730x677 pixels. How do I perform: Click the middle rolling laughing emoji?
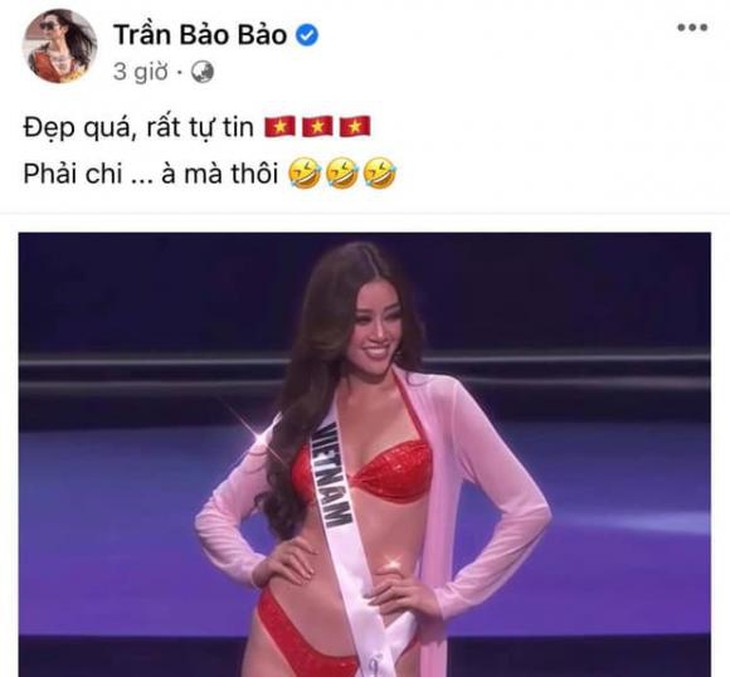(342, 174)
